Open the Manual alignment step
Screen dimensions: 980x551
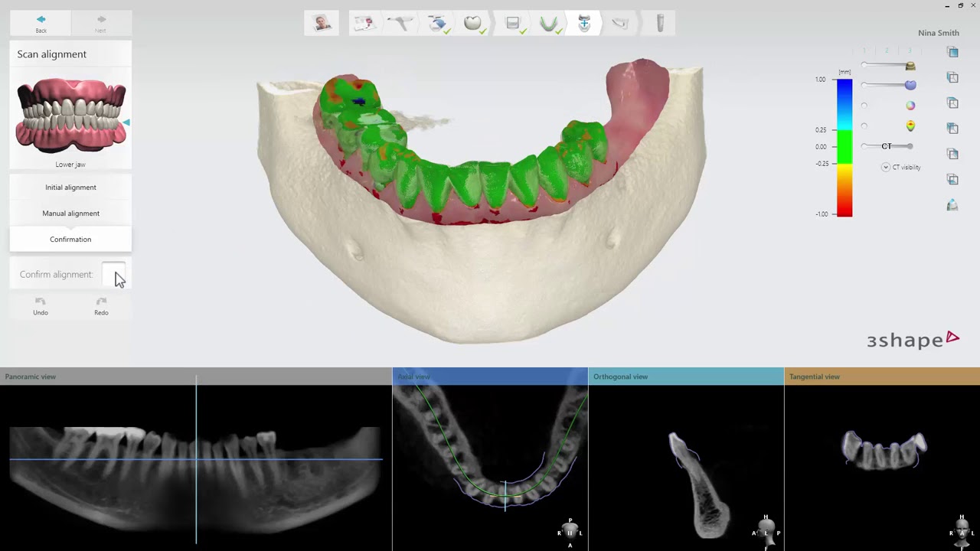[x=70, y=213]
